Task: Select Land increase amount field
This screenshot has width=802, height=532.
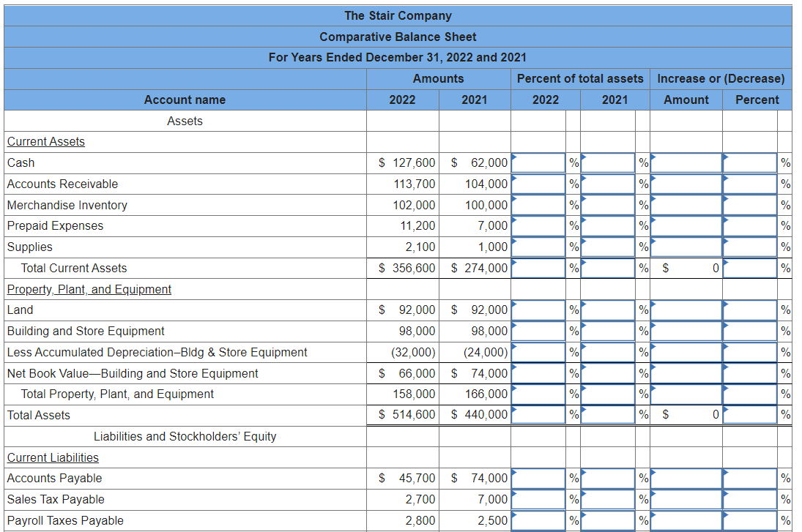Action: pyautogui.click(x=686, y=310)
